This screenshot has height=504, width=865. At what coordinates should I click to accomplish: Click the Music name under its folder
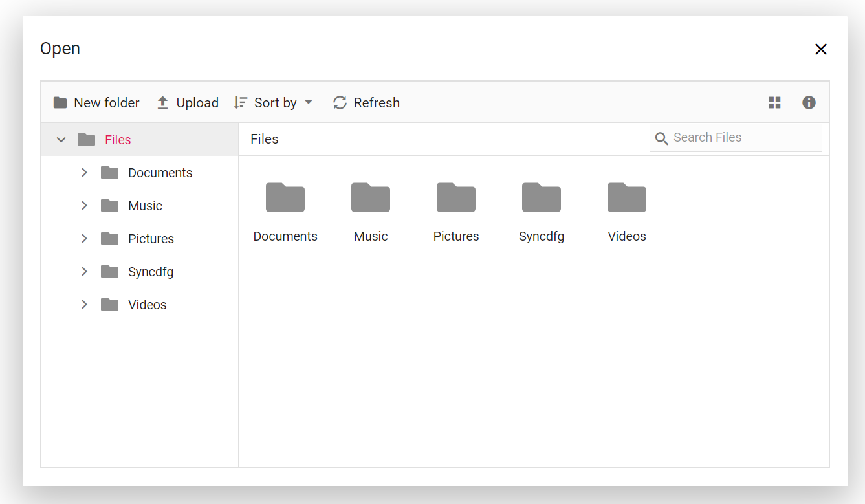[371, 236]
